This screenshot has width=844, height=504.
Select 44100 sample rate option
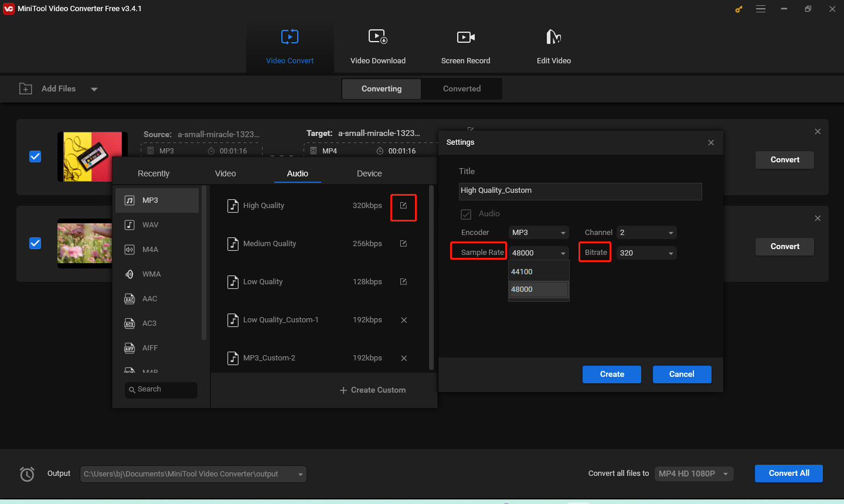pyautogui.click(x=539, y=272)
